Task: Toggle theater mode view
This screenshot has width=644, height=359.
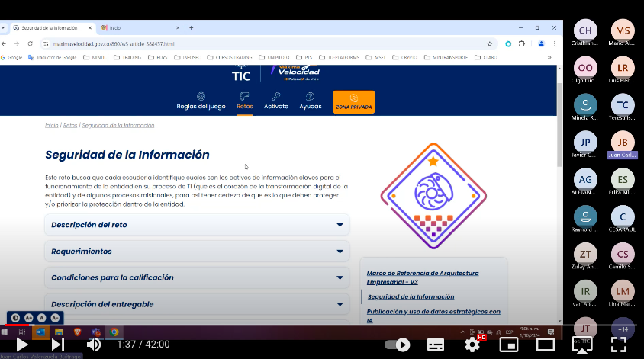Action: pos(546,345)
